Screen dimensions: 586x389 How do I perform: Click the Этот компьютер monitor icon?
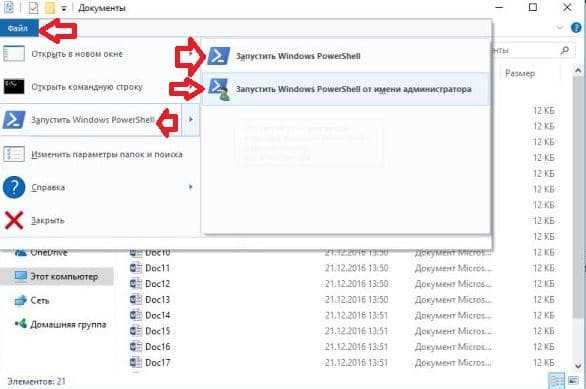pyautogui.click(x=21, y=276)
